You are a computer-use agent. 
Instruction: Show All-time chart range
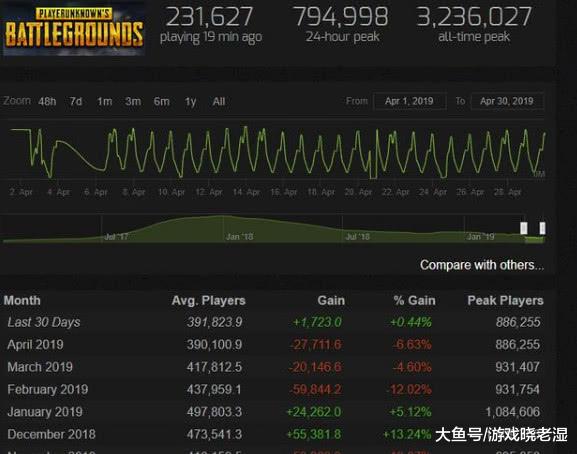click(219, 101)
